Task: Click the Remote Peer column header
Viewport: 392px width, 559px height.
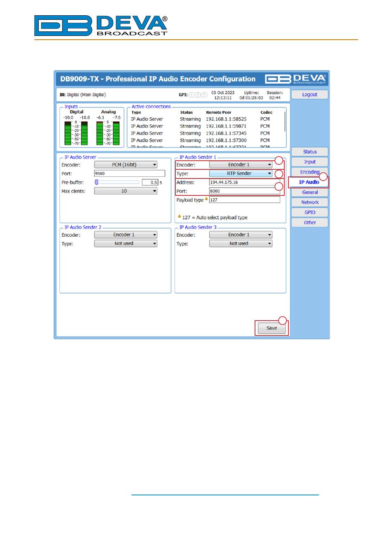Action: [x=219, y=112]
